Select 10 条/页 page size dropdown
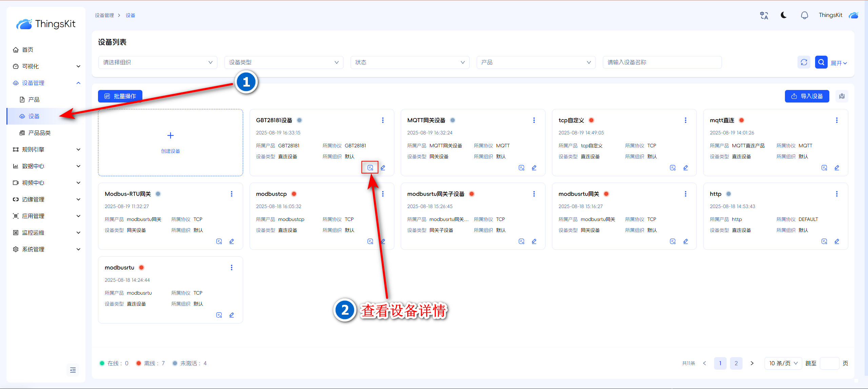Viewport: 868px width, 389px height. (x=783, y=363)
